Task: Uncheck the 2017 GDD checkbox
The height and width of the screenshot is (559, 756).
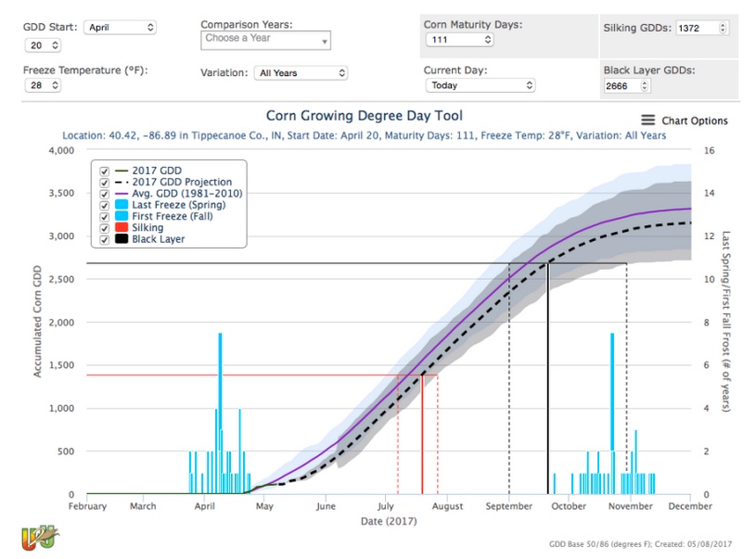Action: [104, 171]
